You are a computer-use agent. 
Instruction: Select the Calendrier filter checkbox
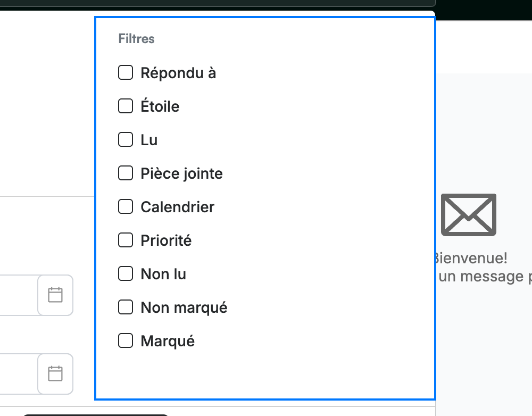126,206
